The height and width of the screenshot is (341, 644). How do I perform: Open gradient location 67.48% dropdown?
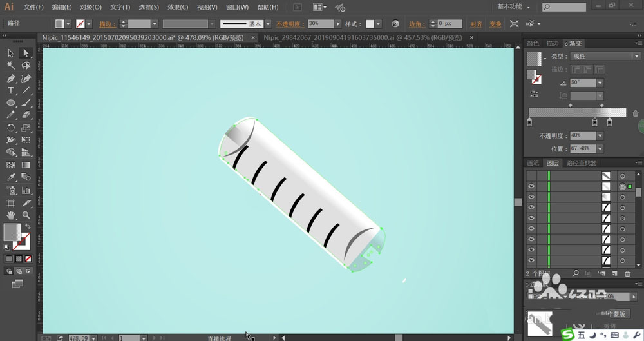tap(600, 148)
